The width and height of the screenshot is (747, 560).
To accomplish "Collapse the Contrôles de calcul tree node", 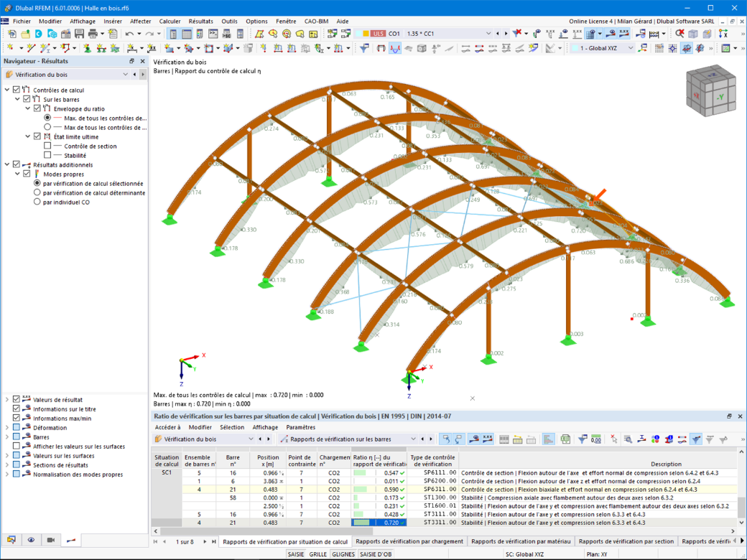I will click(x=7, y=90).
